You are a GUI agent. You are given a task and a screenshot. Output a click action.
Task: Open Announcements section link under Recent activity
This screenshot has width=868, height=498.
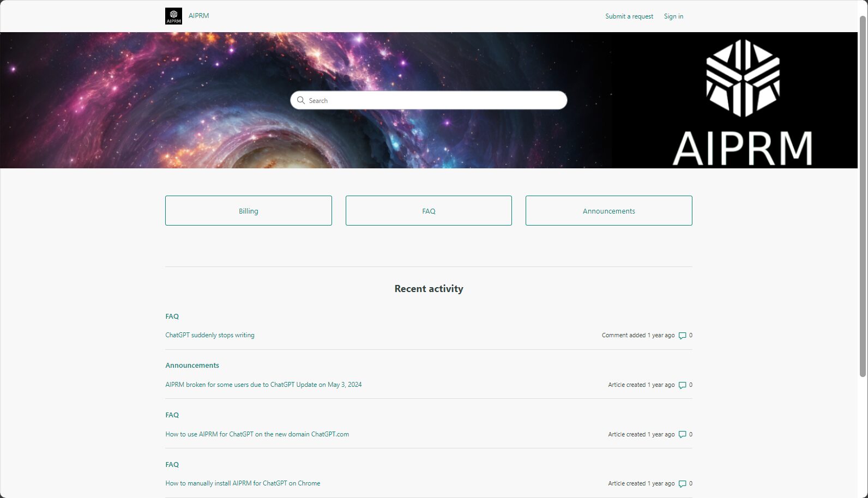click(x=192, y=366)
